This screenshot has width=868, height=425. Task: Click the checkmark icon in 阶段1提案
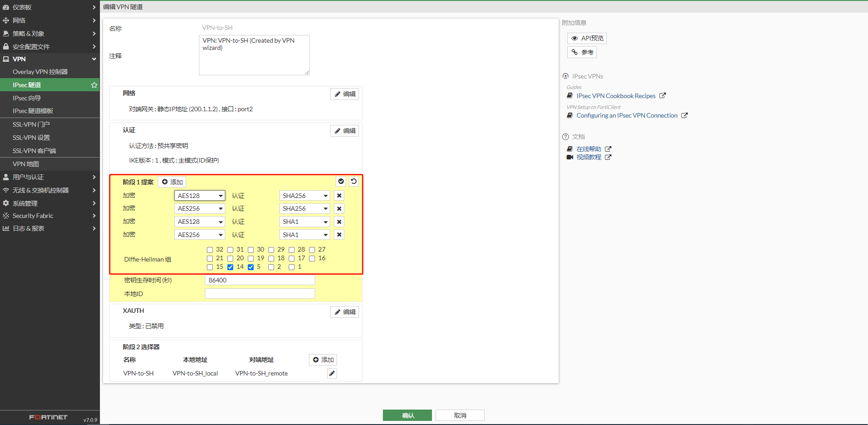coord(341,182)
